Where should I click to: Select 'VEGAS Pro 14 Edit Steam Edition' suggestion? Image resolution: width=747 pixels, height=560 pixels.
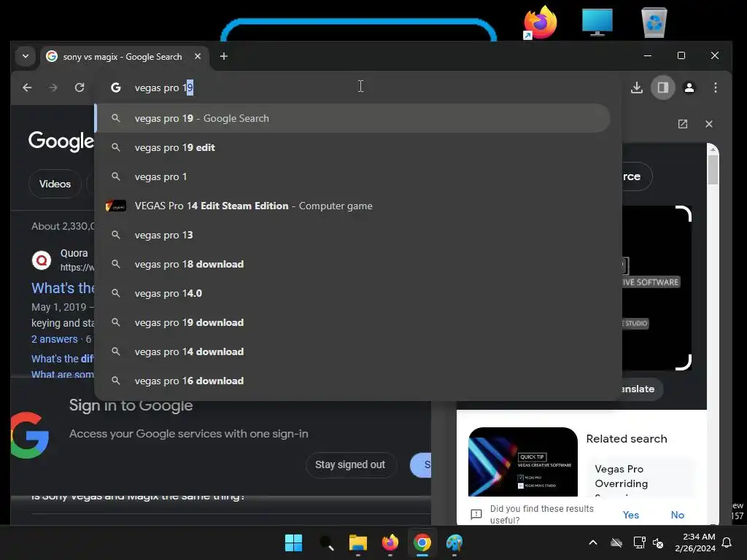click(352, 206)
